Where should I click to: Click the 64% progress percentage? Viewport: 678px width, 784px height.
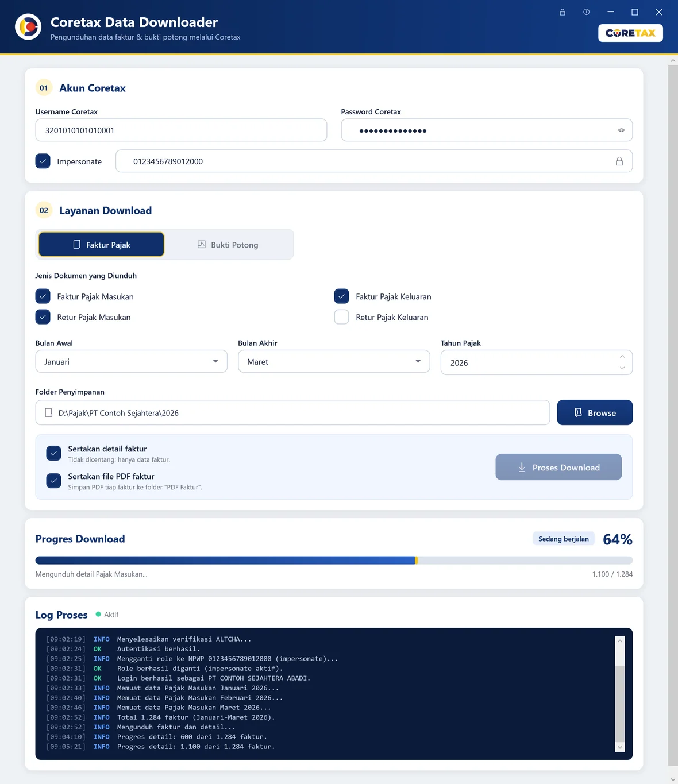[618, 539]
